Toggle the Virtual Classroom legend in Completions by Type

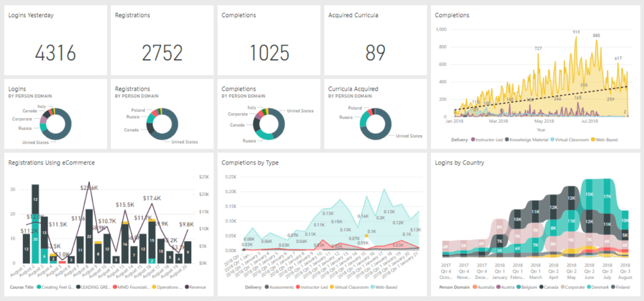coord(332,287)
